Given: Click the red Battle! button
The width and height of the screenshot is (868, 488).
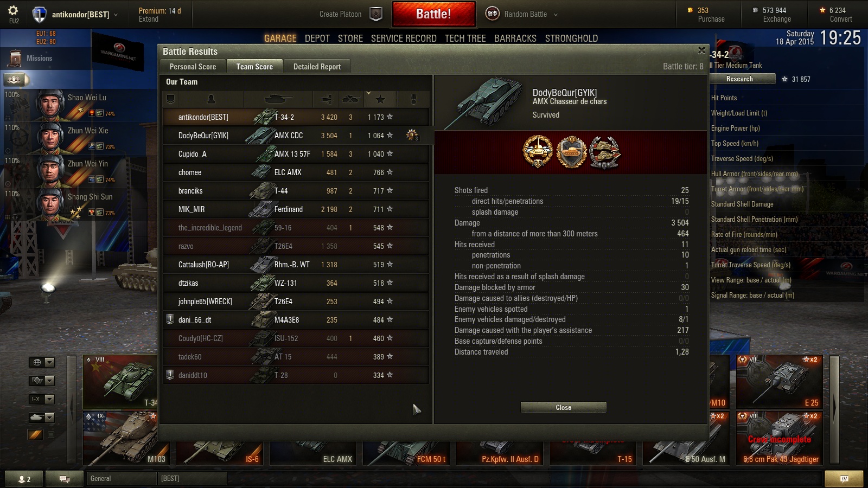Looking at the screenshot, I should pos(433,14).
